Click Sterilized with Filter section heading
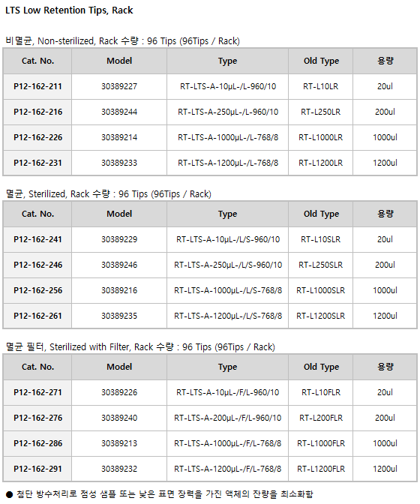This screenshot has height=504, width=420. tap(140, 347)
